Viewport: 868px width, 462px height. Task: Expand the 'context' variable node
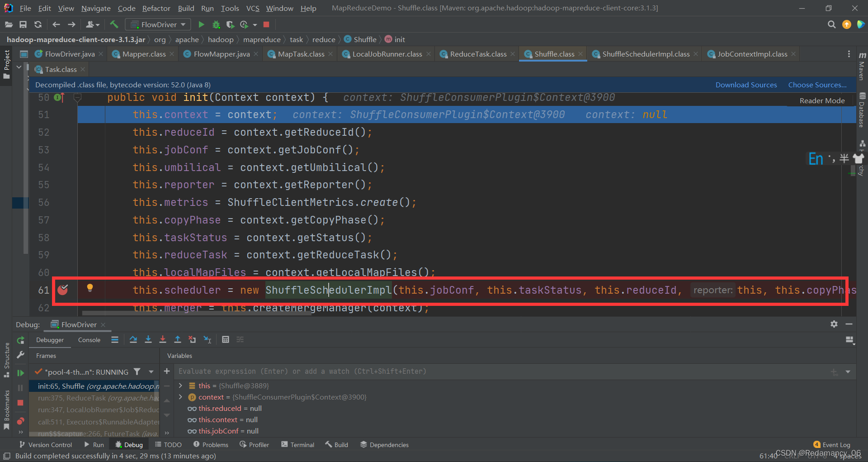pos(180,397)
